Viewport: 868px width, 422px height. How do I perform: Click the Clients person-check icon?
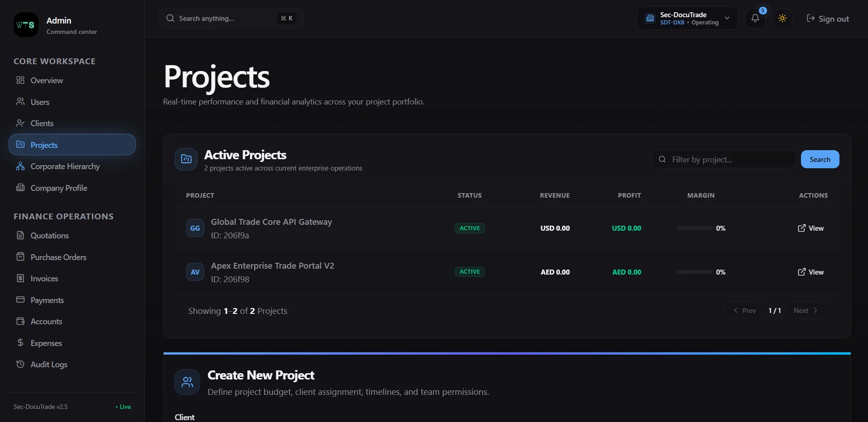click(x=20, y=123)
